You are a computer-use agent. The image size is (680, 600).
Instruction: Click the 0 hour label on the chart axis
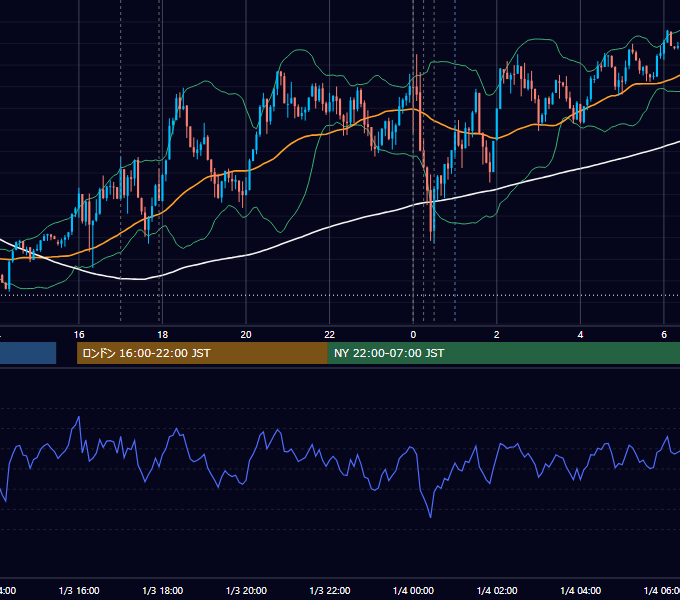(413, 335)
